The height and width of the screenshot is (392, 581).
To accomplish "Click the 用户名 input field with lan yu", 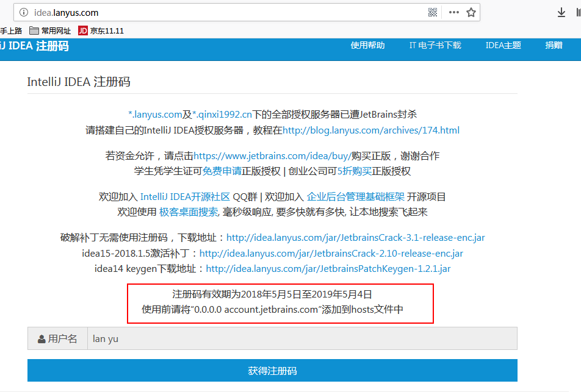I will [302, 339].
